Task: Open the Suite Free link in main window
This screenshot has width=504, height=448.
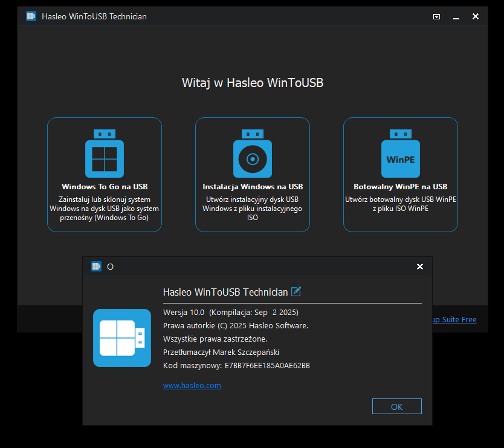Action: pyautogui.click(x=454, y=319)
